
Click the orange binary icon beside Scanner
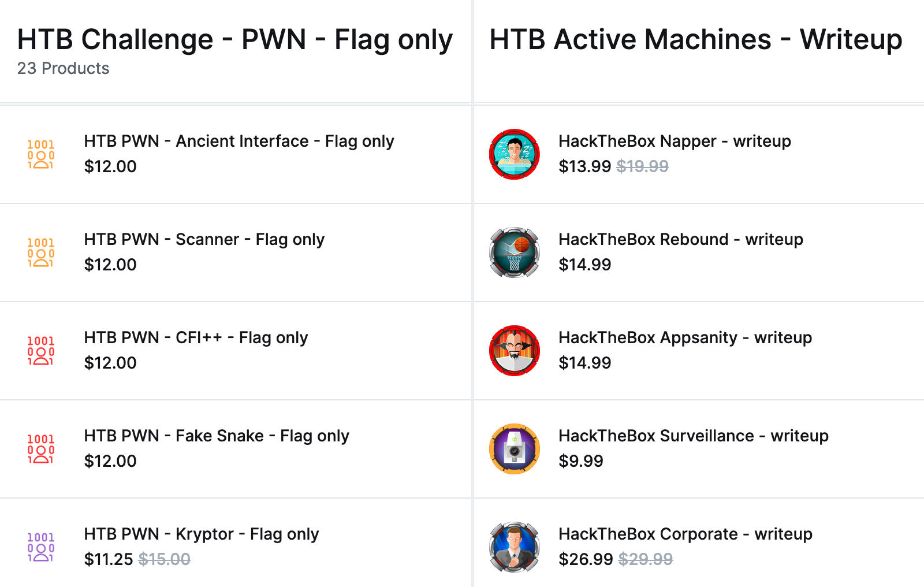coord(40,252)
